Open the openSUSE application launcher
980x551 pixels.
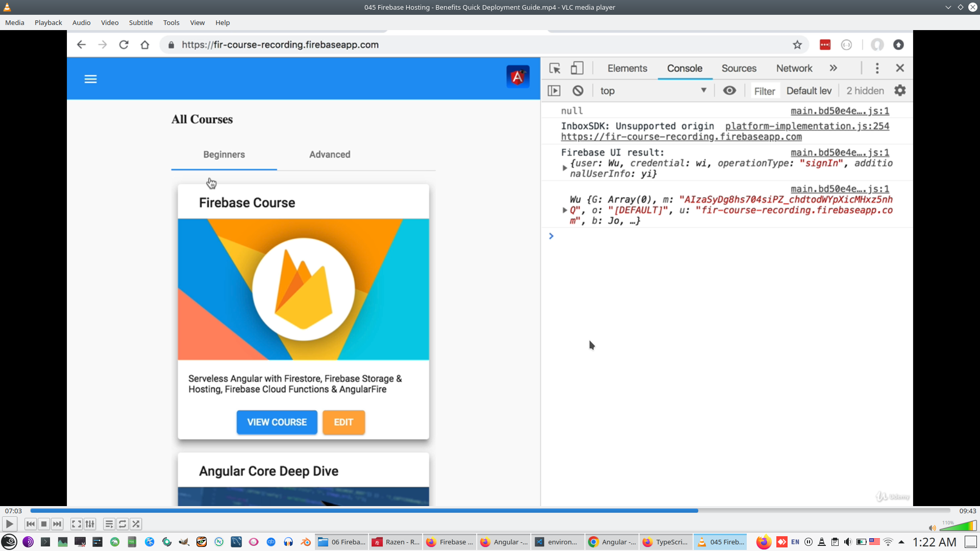click(9, 542)
